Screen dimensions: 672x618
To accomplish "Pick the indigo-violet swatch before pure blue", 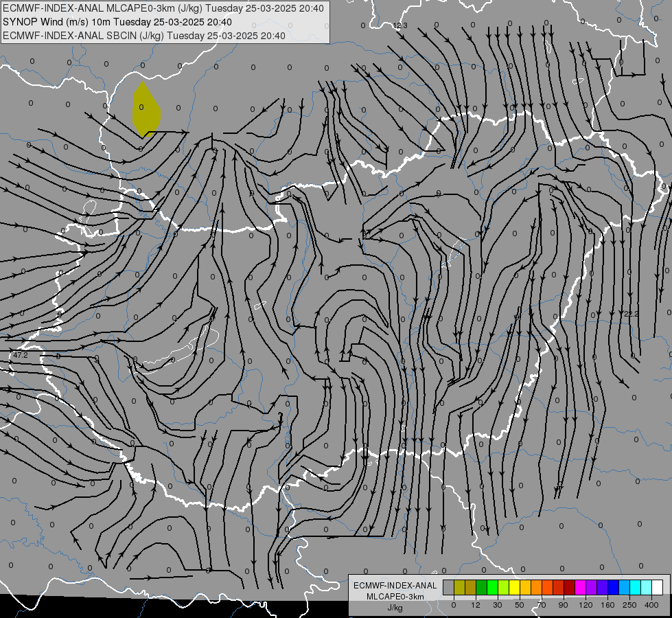I will click(x=602, y=587).
